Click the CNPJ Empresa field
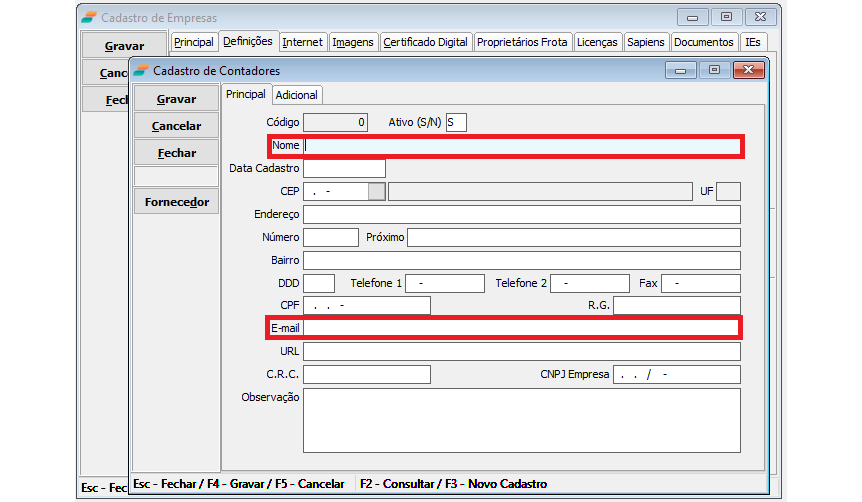The image size is (862, 502). 676,375
